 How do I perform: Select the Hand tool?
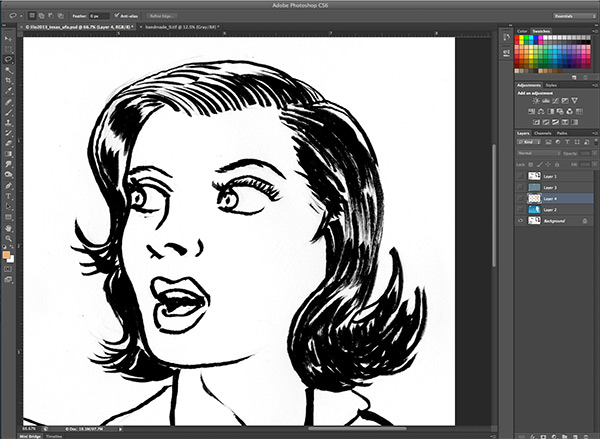tap(8, 229)
